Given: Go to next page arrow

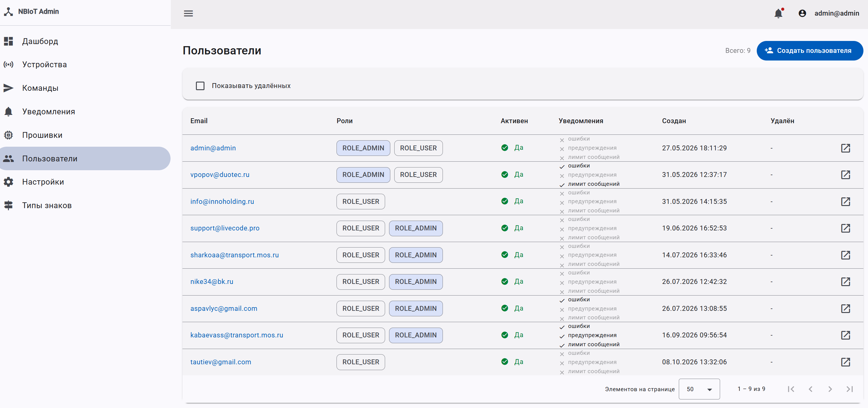Looking at the screenshot, I should pos(830,389).
